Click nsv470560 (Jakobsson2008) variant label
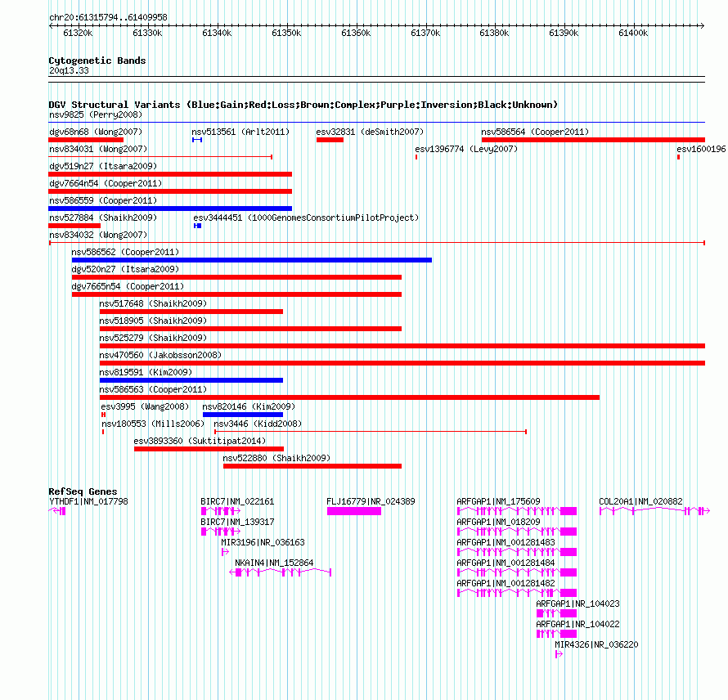728x700 pixels. (160, 355)
